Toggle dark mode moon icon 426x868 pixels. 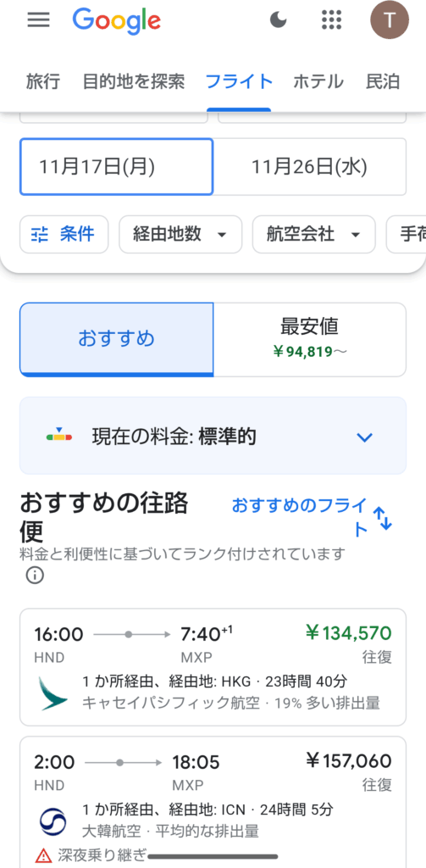[279, 20]
